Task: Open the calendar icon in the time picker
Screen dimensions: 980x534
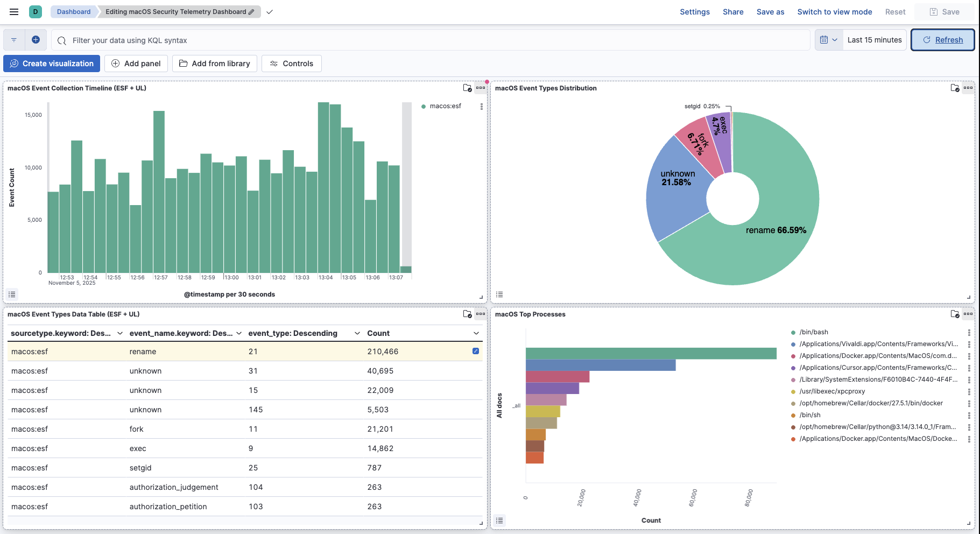Action: click(824, 39)
